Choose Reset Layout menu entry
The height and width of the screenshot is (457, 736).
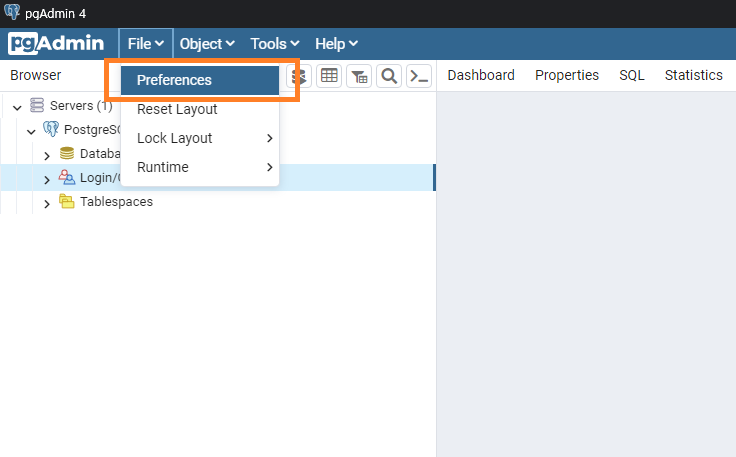point(200,109)
